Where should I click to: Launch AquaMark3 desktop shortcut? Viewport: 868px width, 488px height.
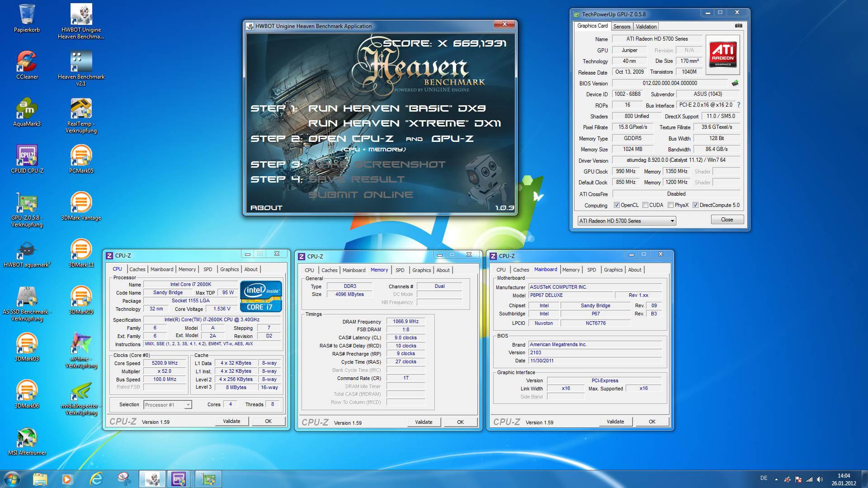[x=27, y=112]
